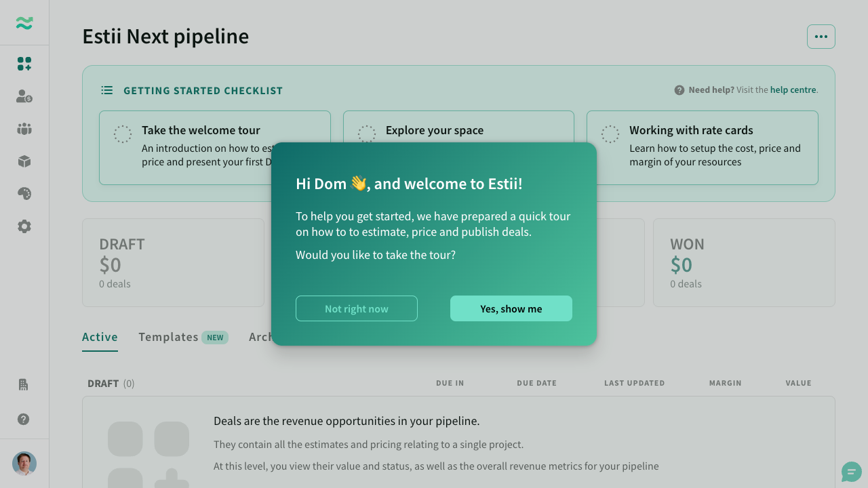Open the Working with rate cards card
Viewport: 868px width, 488px height.
click(x=703, y=148)
